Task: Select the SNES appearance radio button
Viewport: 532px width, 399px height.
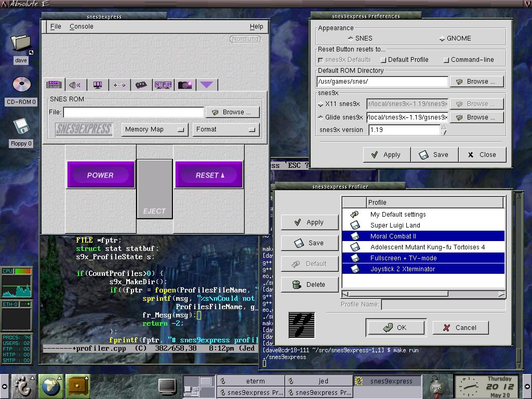Action: click(x=350, y=38)
